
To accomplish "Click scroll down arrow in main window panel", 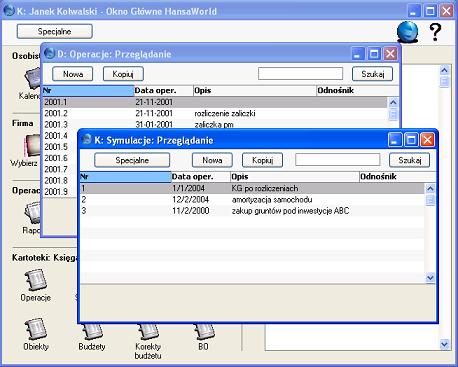I will tap(444, 344).
